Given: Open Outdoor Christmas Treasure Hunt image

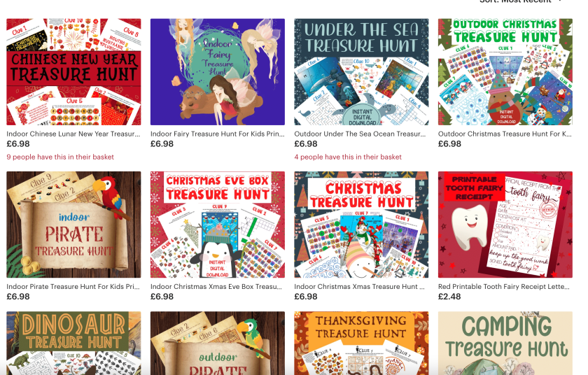Looking at the screenshot, I should (x=505, y=72).
